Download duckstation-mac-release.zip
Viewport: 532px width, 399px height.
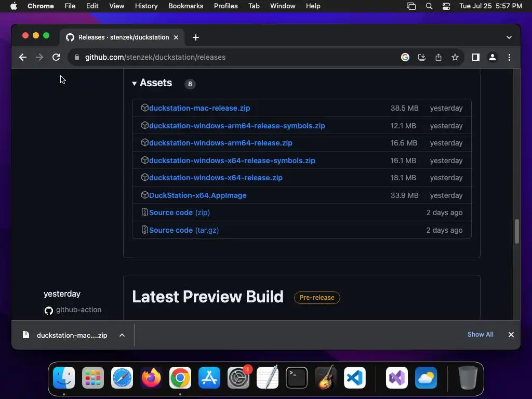click(199, 108)
